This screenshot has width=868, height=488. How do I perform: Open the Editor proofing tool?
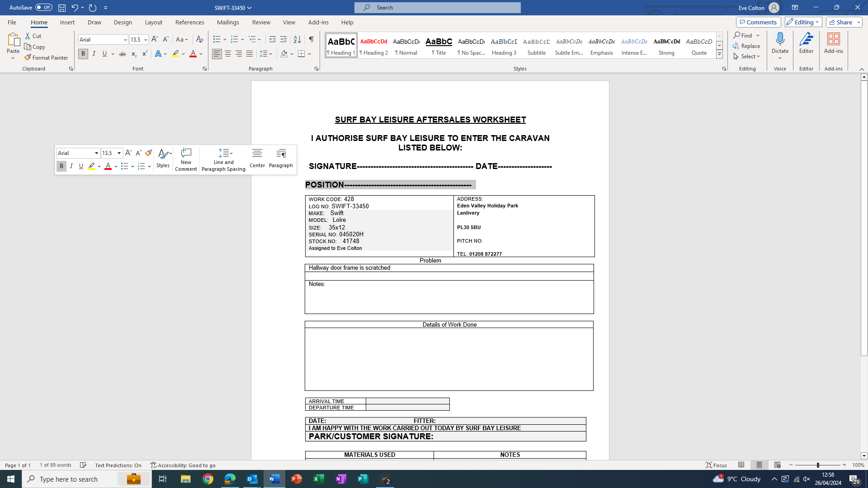[x=806, y=43]
